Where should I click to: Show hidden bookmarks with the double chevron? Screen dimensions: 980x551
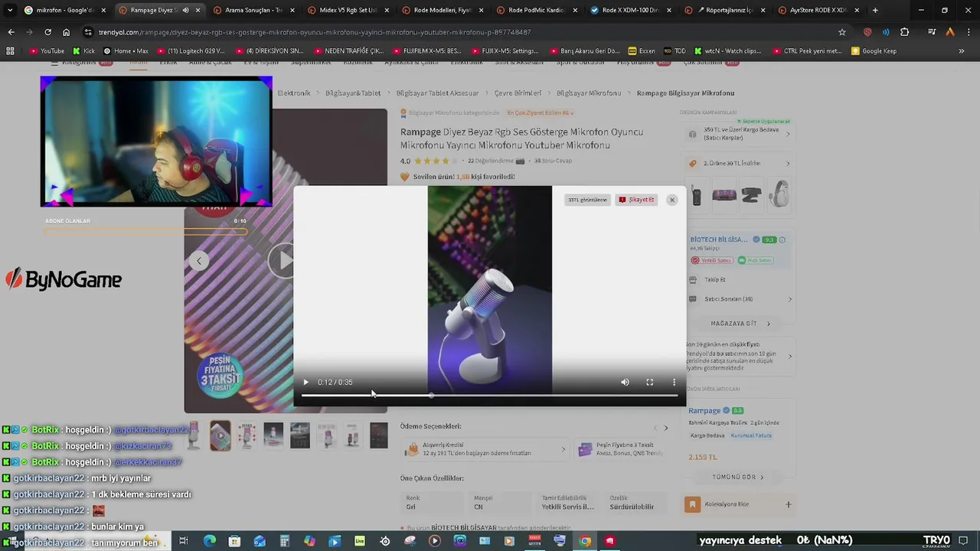click(962, 51)
